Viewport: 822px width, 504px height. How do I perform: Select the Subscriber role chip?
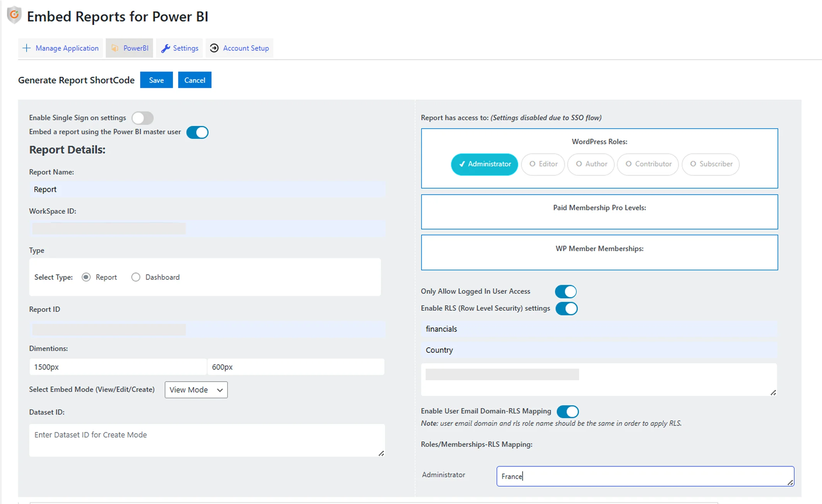tap(711, 164)
